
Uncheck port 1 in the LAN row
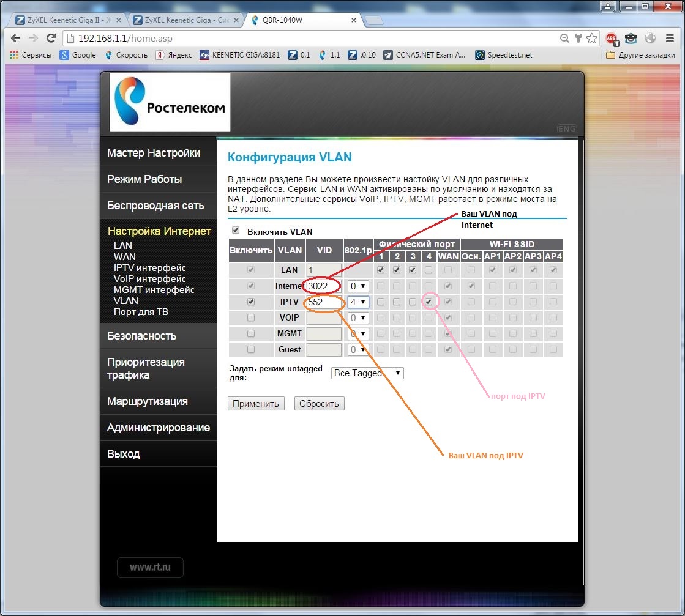(381, 270)
